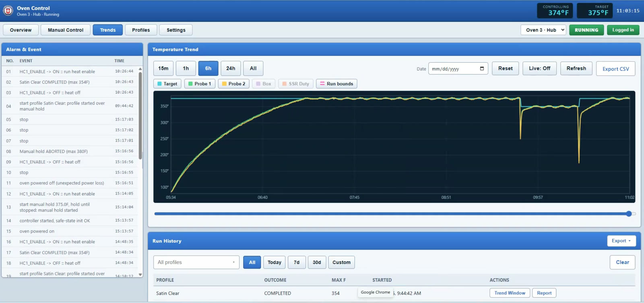Select event 08 Manual hold ABORTED
644x303 pixels.
pos(70,151)
